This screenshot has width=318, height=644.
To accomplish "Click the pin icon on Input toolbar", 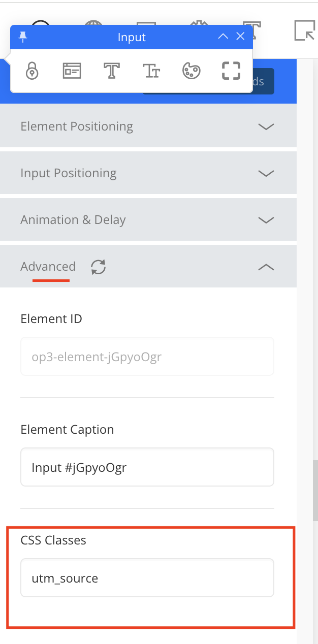I will tap(23, 37).
